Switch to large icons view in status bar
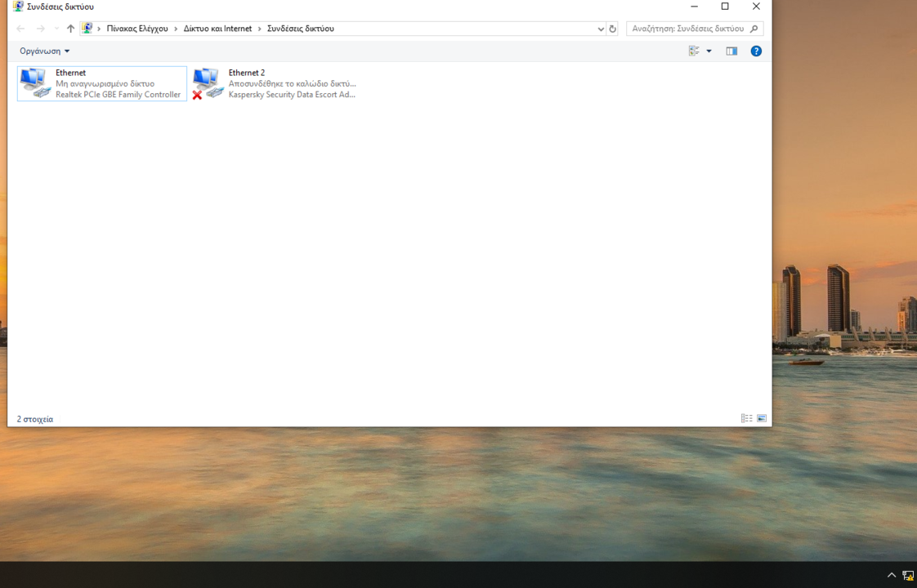 coord(762,418)
